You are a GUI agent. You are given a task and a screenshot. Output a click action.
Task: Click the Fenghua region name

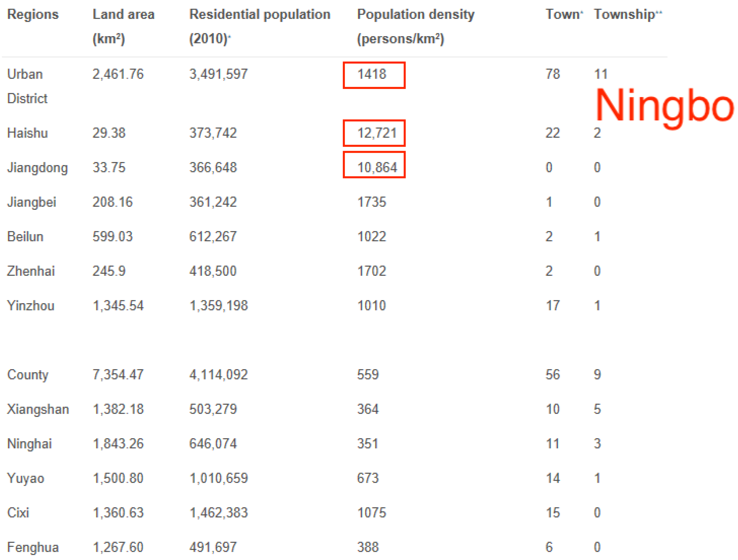[33, 547]
